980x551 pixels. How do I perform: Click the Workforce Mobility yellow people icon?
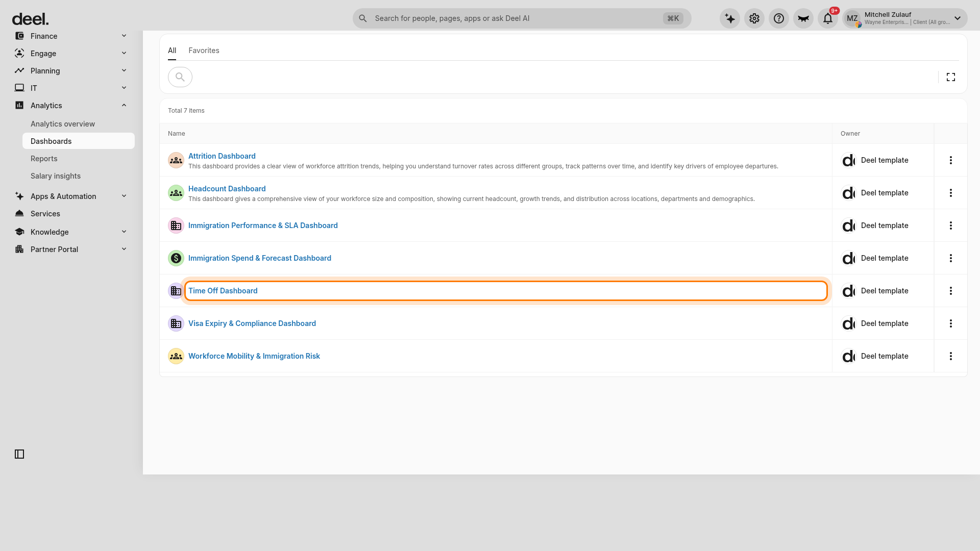[176, 356]
